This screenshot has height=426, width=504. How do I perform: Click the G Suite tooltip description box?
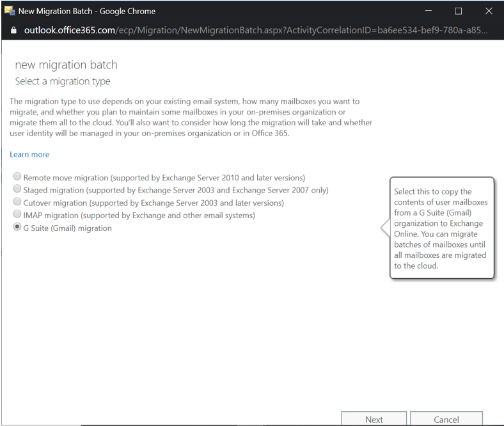point(441,228)
